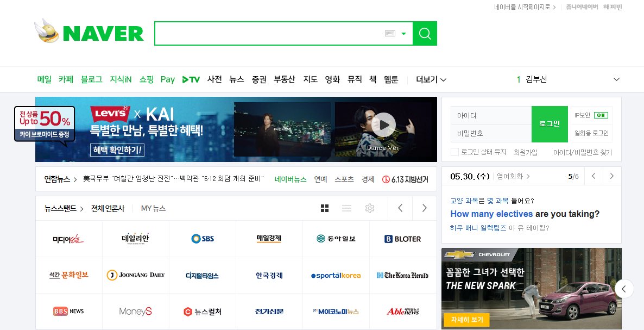Open the SBS press logo
Screen dimensions: 644x330
click(x=203, y=239)
